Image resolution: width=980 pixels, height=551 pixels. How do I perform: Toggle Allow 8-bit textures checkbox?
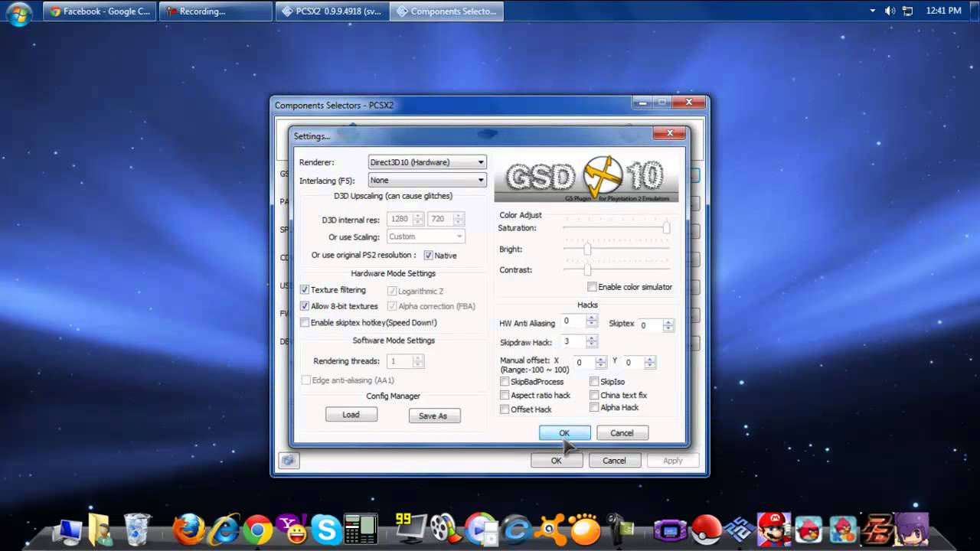pyautogui.click(x=305, y=306)
